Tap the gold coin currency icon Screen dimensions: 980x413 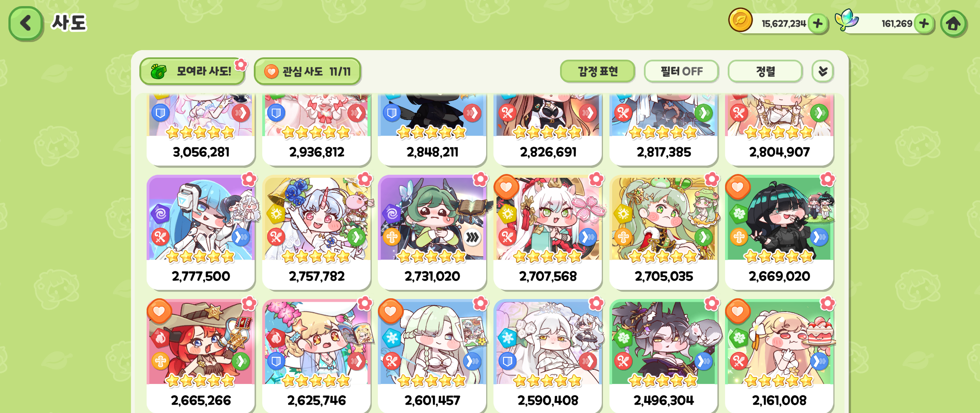(740, 20)
